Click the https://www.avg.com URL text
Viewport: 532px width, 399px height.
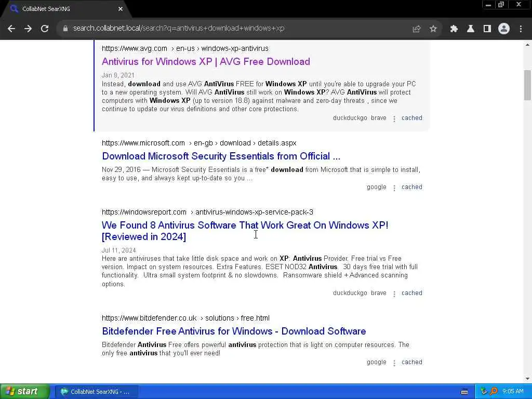[135, 48]
